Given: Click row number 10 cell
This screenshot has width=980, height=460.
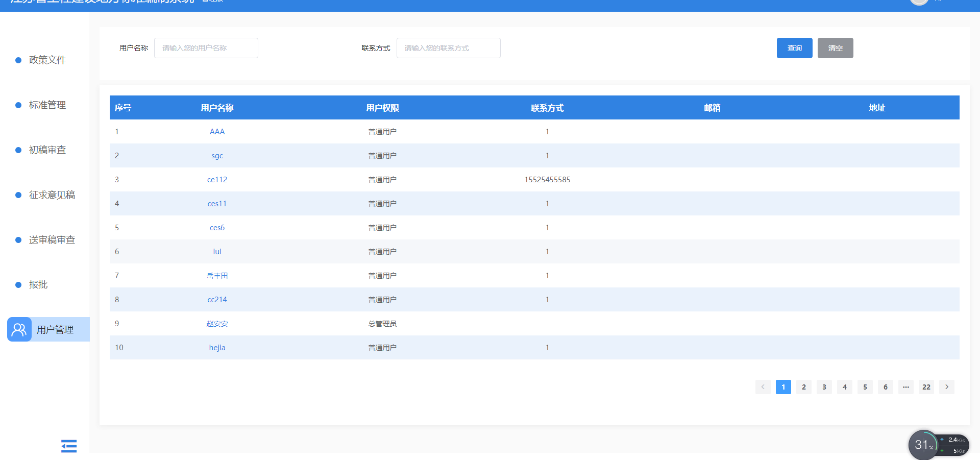Looking at the screenshot, I should tap(119, 348).
